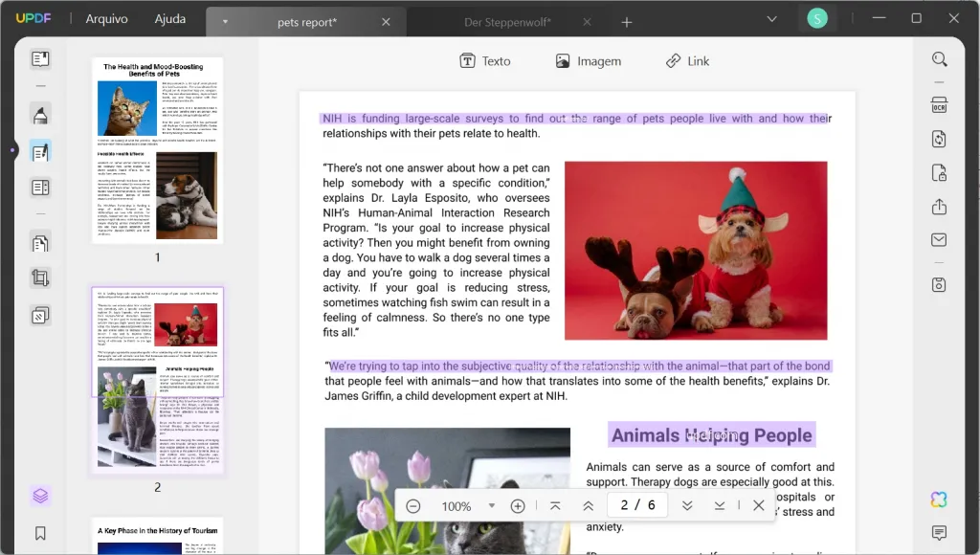Click the purple layers icon at sidebar bottom
The image size is (980, 555).
(x=39, y=496)
